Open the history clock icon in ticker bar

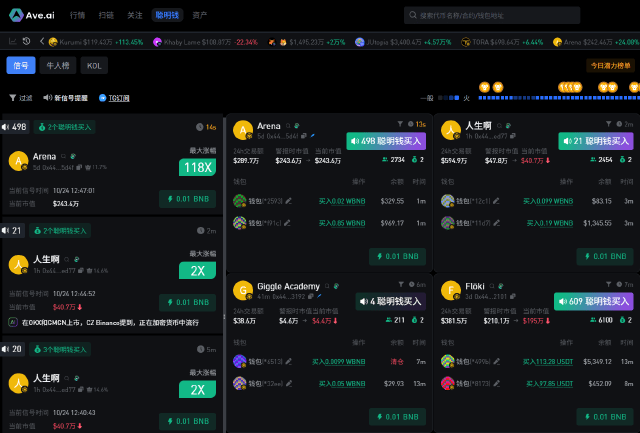[x=27, y=41]
